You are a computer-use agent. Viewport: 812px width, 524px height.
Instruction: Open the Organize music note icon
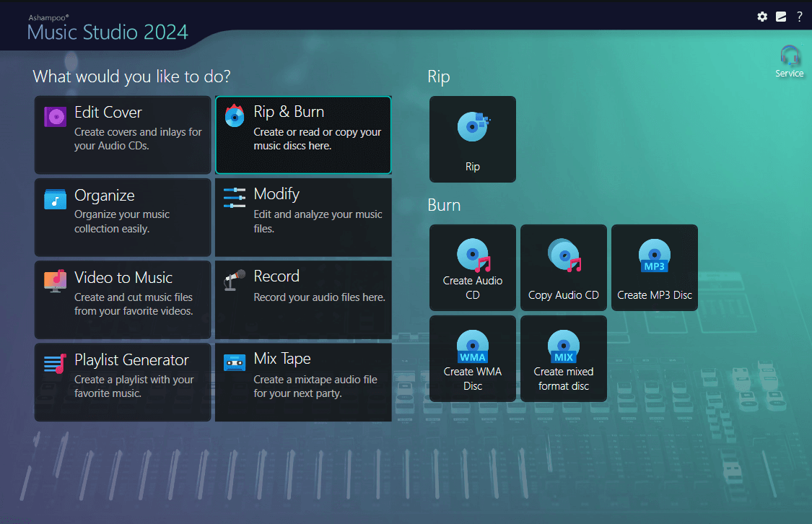[54, 199]
